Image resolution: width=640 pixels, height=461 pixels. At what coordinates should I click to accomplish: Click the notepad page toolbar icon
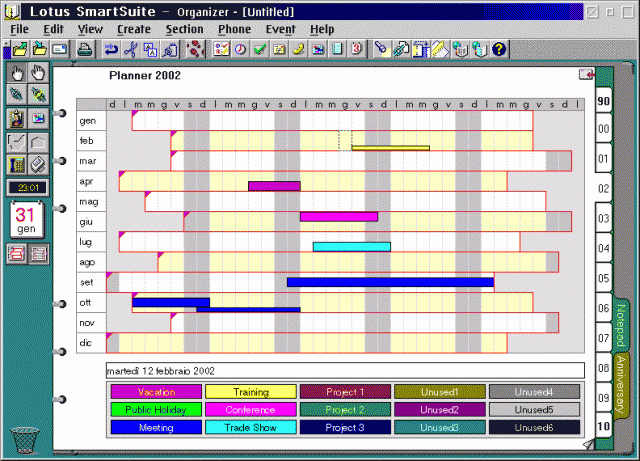coord(338,49)
